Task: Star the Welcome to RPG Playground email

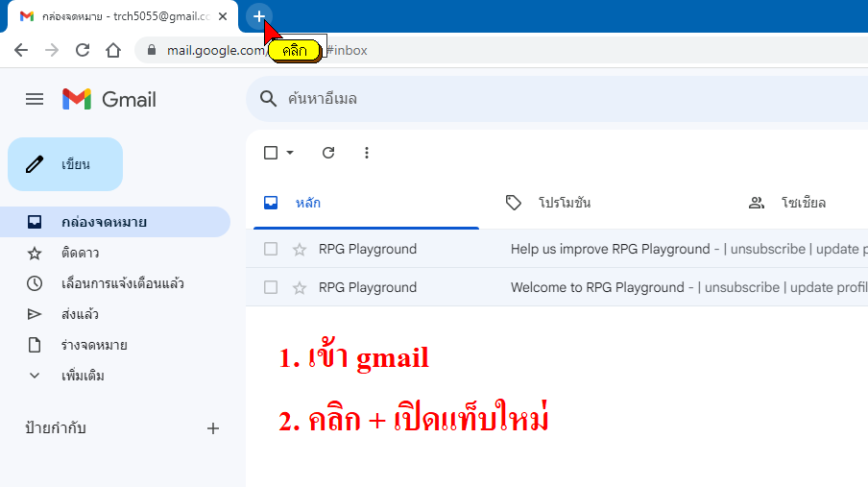Action: (300, 287)
